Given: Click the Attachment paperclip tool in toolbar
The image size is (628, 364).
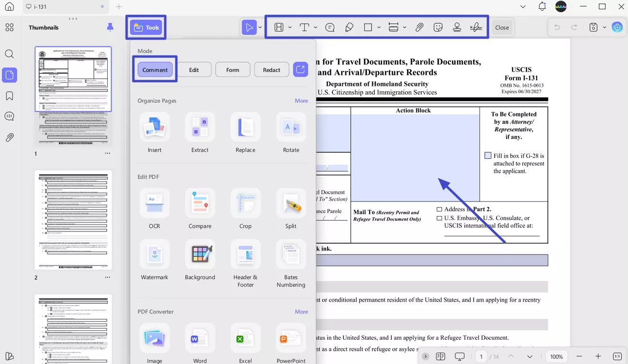Looking at the screenshot, I should 419,27.
